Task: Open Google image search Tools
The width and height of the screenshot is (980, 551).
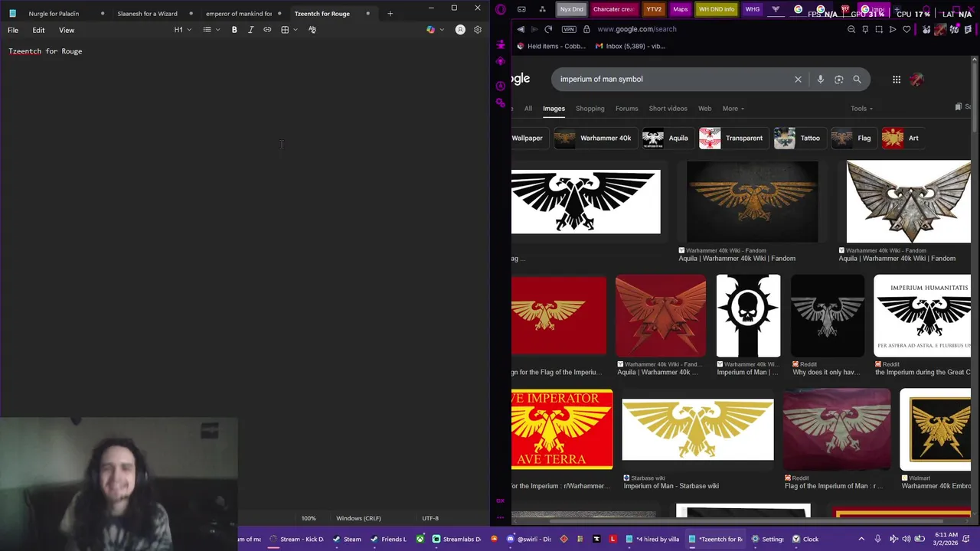Action: [x=861, y=109]
